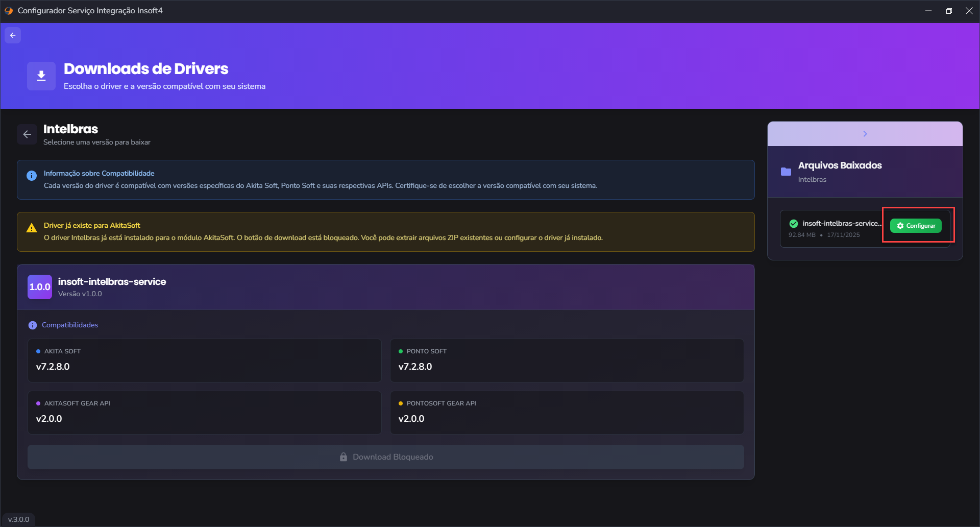Click the green checkmark on downloaded file
This screenshot has height=527, width=980.
793,224
